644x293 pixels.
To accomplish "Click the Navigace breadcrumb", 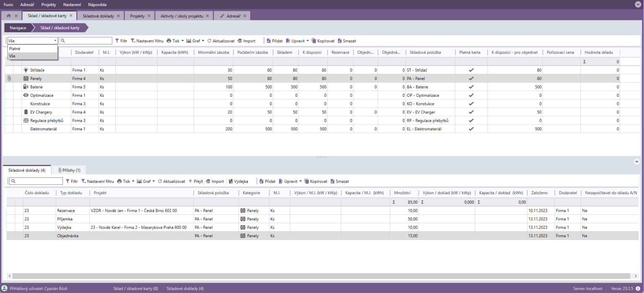I will 18,28.
